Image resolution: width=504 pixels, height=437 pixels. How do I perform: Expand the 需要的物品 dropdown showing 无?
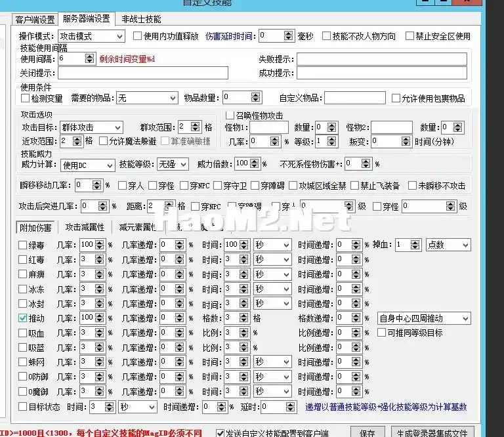tap(147, 98)
